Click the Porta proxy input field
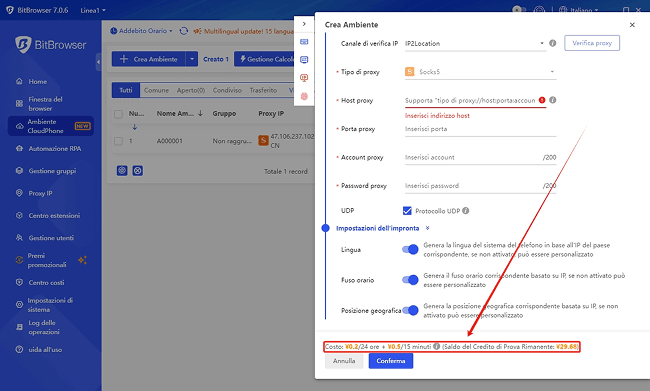 (x=480, y=129)
